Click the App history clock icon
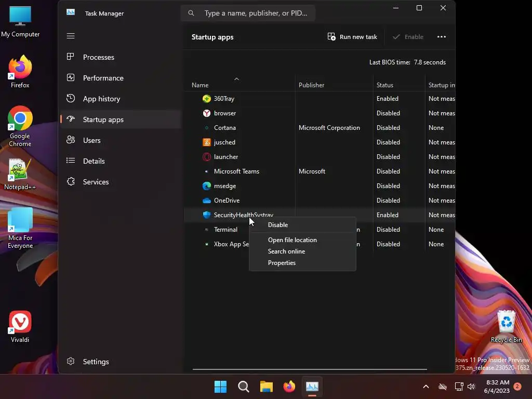Viewport: 532px width, 399px height. click(x=71, y=98)
